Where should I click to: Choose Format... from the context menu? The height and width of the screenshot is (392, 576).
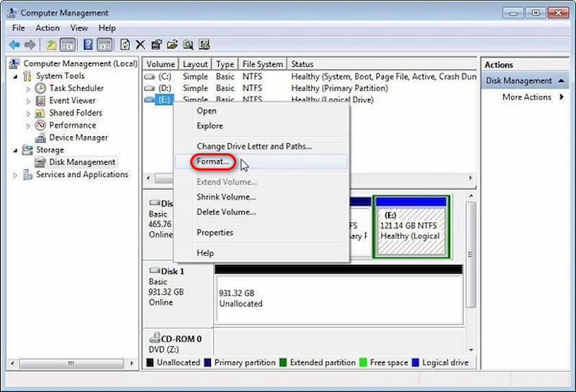click(261, 162)
